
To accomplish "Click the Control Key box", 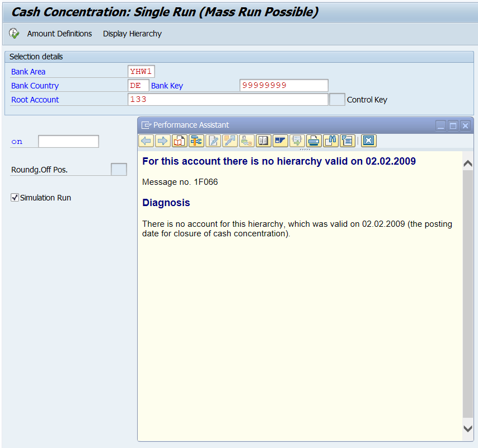I will pos(337,100).
